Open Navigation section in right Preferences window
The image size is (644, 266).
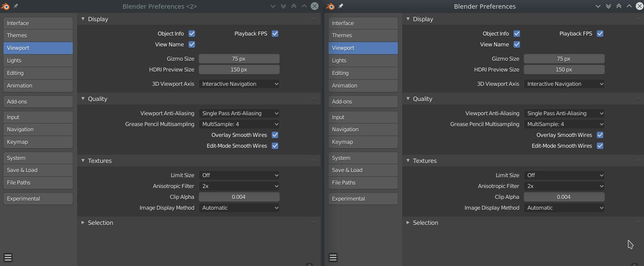[363, 130]
